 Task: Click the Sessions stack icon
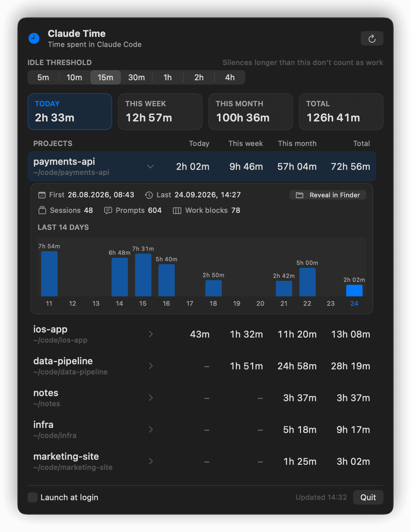pos(42,210)
